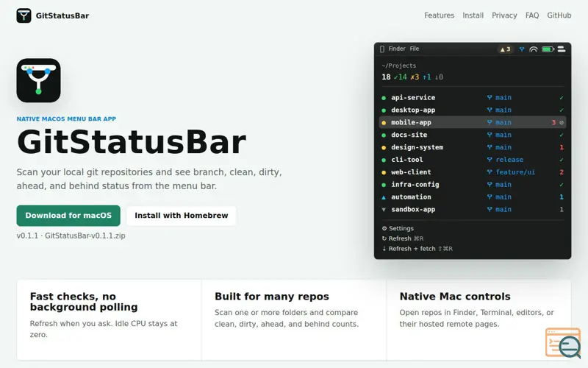Screen dimensions: 588x368
Task: Go to the Privacy section
Action: coord(504,15)
